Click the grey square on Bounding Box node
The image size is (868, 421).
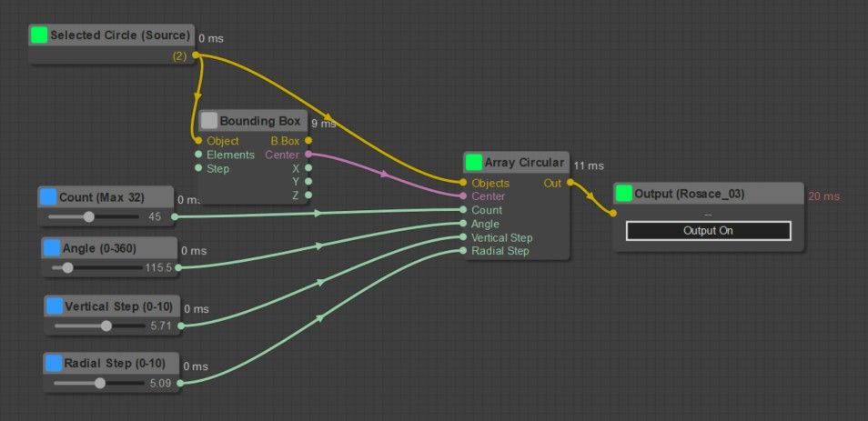click(x=209, y=121)
